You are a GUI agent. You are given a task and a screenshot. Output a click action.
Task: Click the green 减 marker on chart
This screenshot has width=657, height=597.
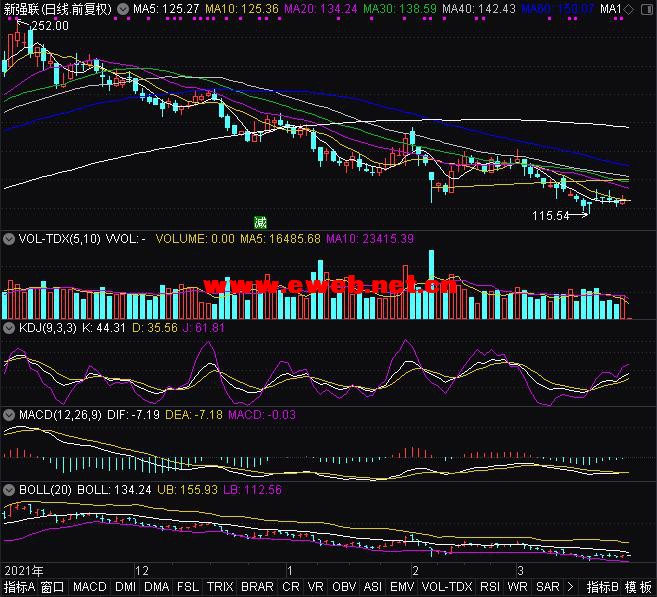click(x=261, y=222)
